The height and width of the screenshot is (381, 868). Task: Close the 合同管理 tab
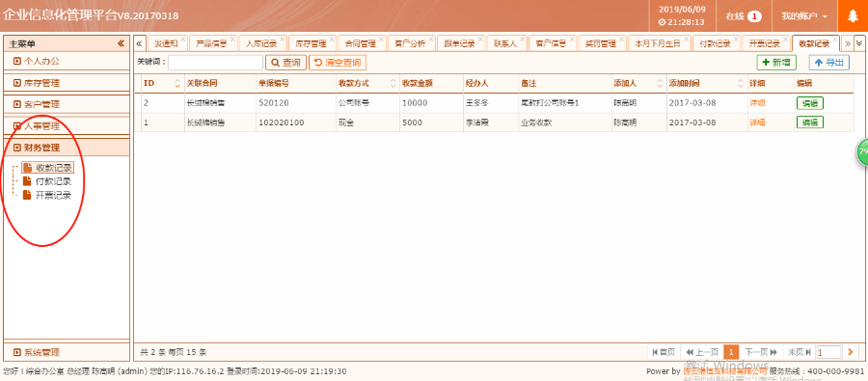381,39
